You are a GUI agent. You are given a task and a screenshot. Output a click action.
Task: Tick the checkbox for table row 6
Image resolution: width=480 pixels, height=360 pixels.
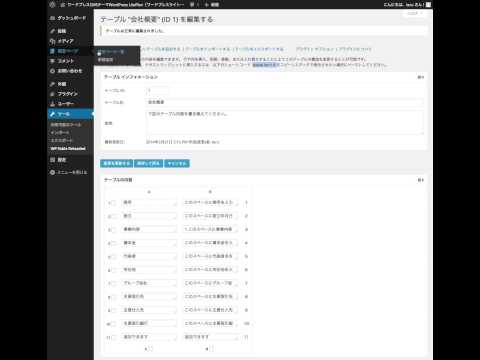113,270
